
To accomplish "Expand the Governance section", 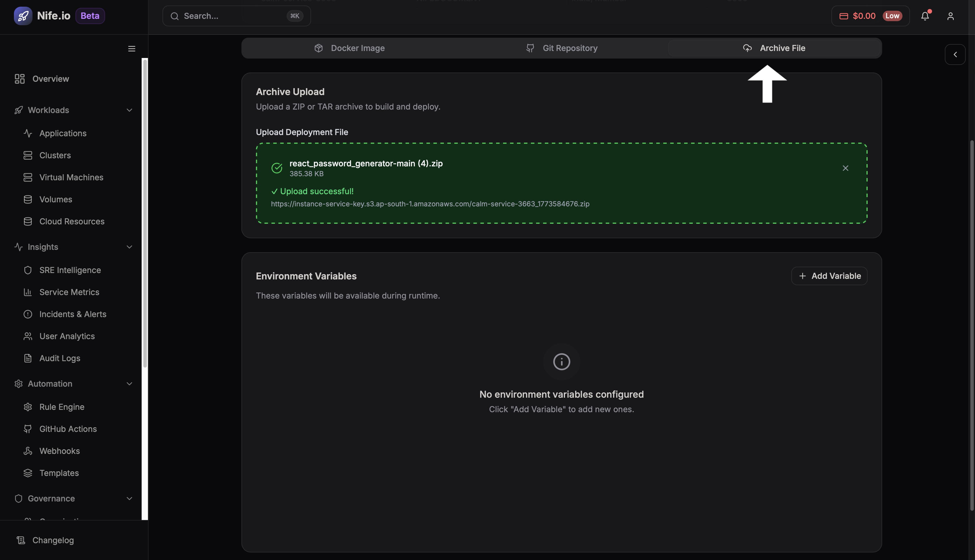I will [129, 499].
